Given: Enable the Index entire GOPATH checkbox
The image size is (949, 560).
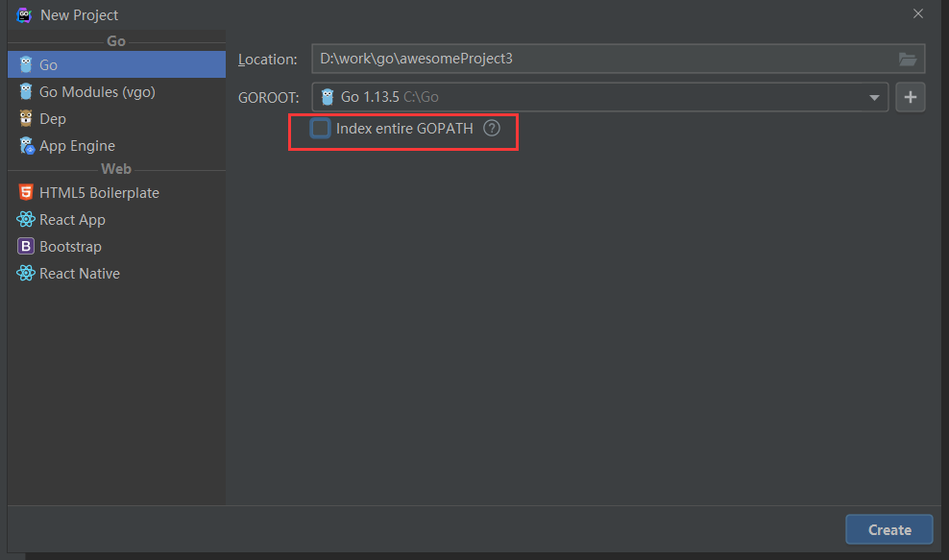Looking at the screenshot, I should point(320,128).
